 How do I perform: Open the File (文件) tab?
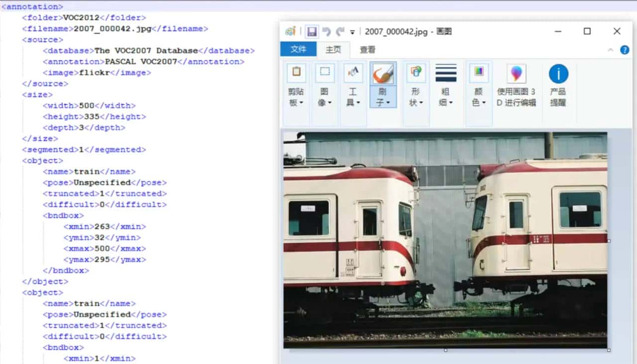tap(298, 49)
